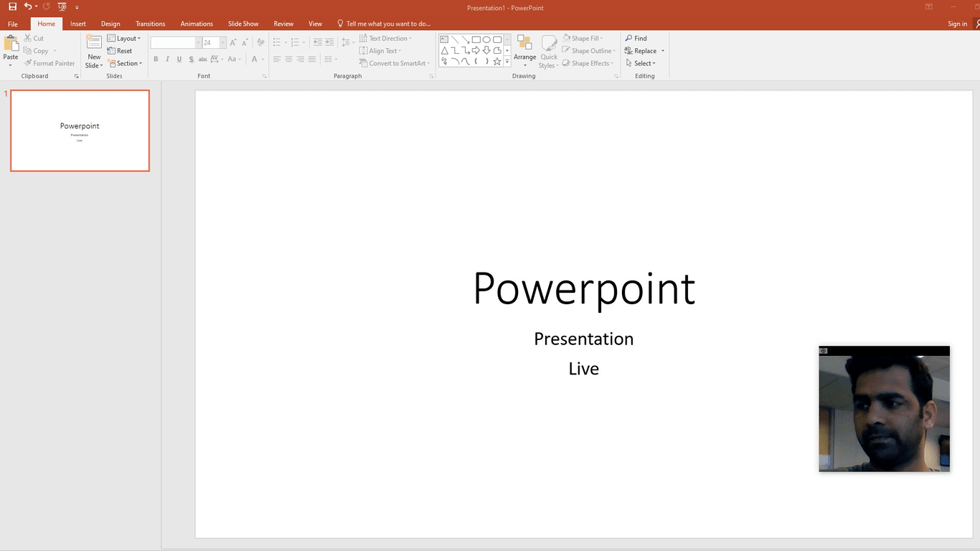Switch to the Transitions tab

[150, 24]
